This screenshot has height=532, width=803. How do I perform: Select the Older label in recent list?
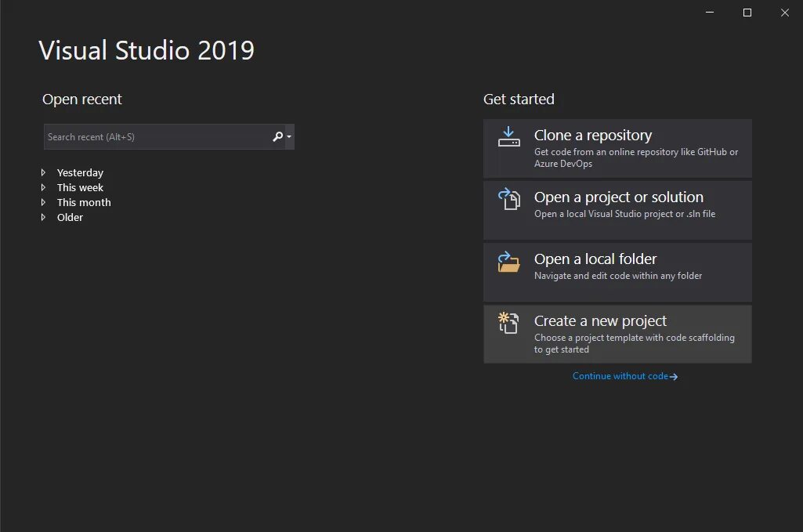[x=70, y=217]
